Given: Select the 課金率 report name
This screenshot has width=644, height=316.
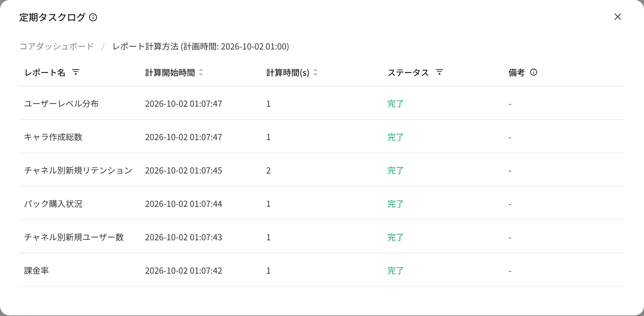Looking at the screenshot, I should (36, 271).
